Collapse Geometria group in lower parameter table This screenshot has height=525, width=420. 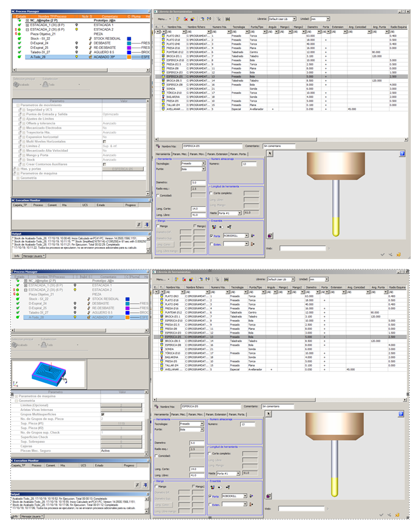pyautogui.click(x=16, y=401)
